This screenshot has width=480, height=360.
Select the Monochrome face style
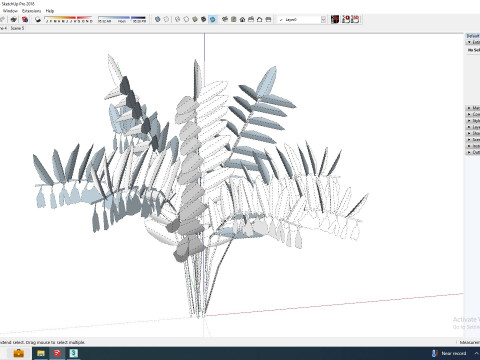click(x=212, y=19)
